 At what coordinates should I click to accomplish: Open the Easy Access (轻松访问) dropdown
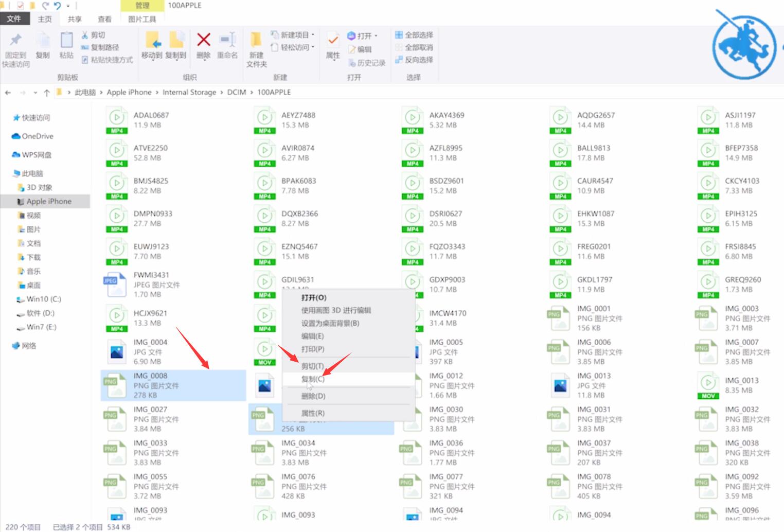(x=293, y=47)
